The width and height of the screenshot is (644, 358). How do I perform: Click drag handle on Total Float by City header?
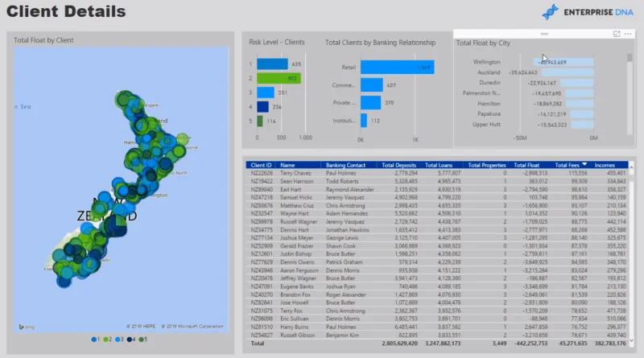[x=544, y=34]
